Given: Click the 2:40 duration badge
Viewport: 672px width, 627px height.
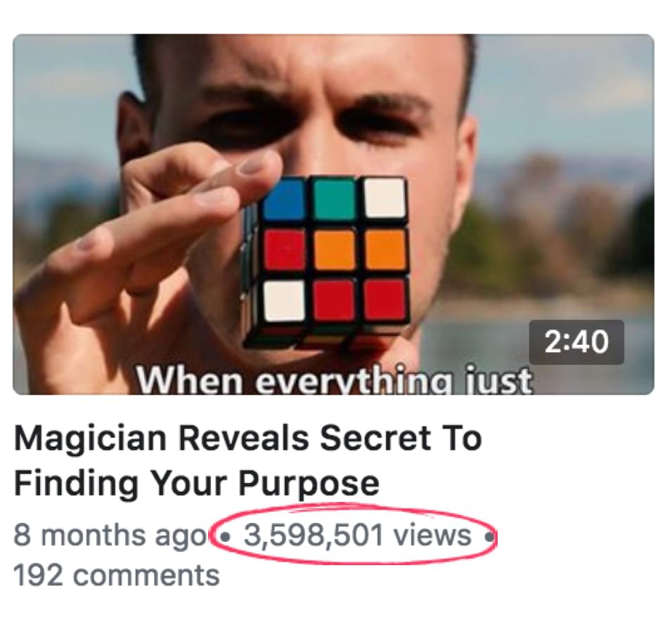Looking at the screenshot, I should point(576,342).
